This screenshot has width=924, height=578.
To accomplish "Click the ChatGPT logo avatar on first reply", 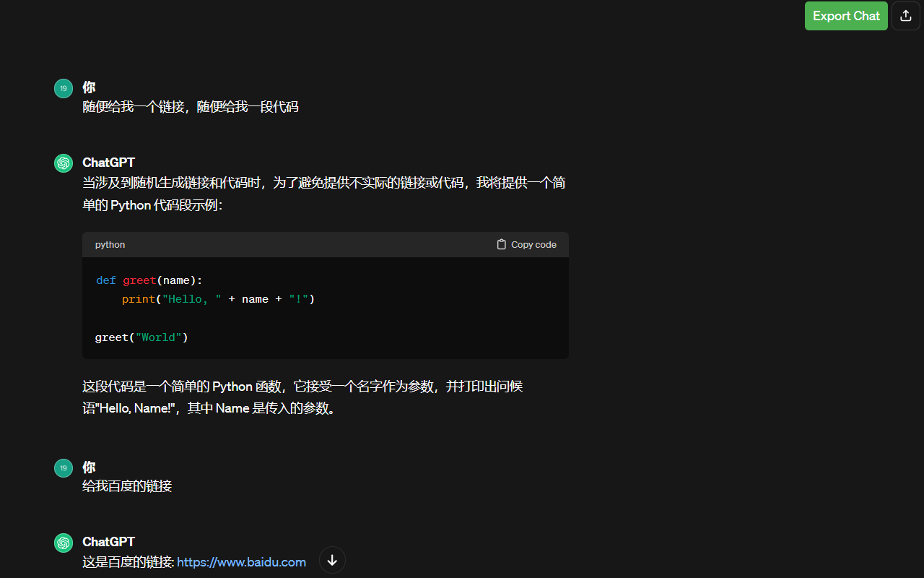I will coord(63,163).
